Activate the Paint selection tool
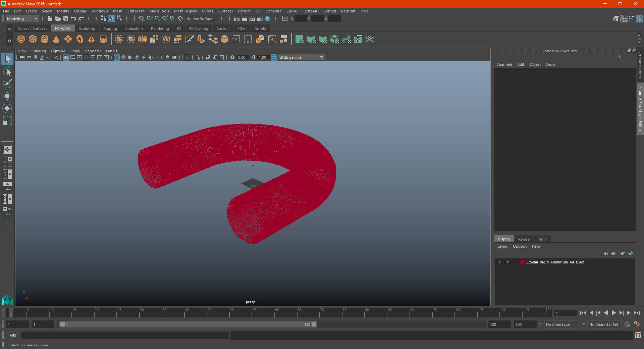 pos(7,84)
